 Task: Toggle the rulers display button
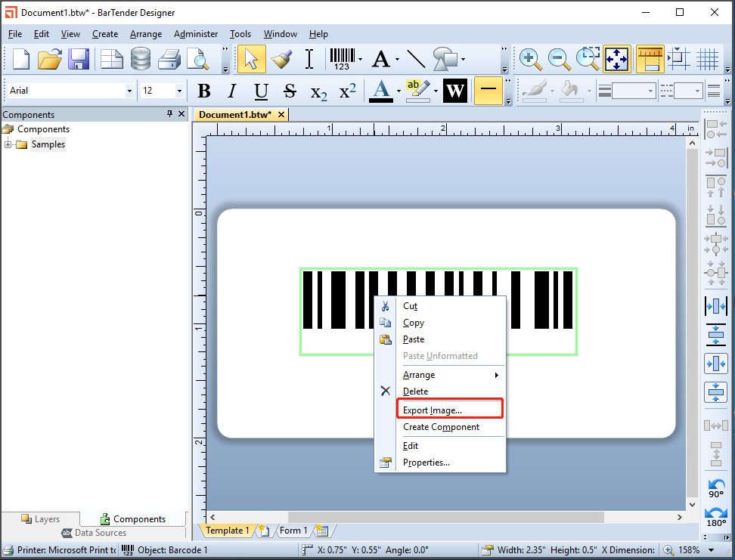(650, 59)
